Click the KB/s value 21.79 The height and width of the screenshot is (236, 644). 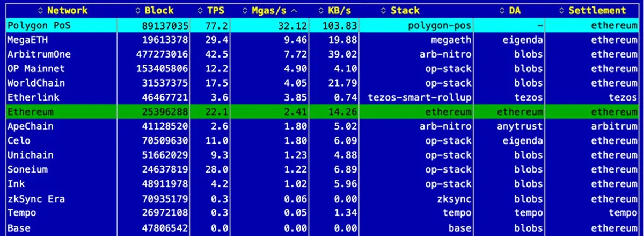click(343, 83)
